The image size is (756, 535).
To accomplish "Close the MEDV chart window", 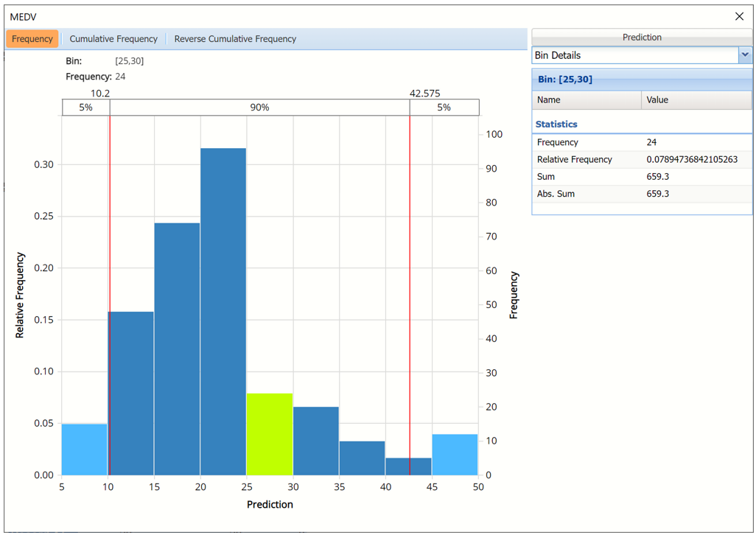I will 739,16.
